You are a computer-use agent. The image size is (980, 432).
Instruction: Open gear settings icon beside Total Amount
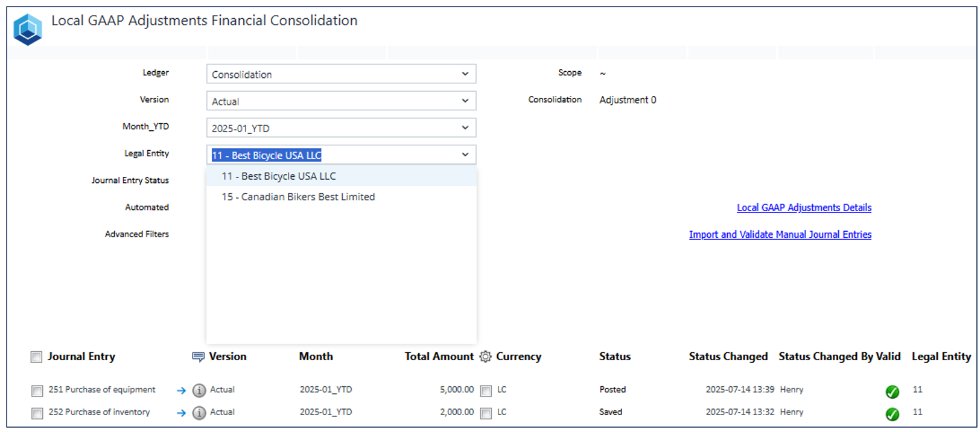(485, 357)
